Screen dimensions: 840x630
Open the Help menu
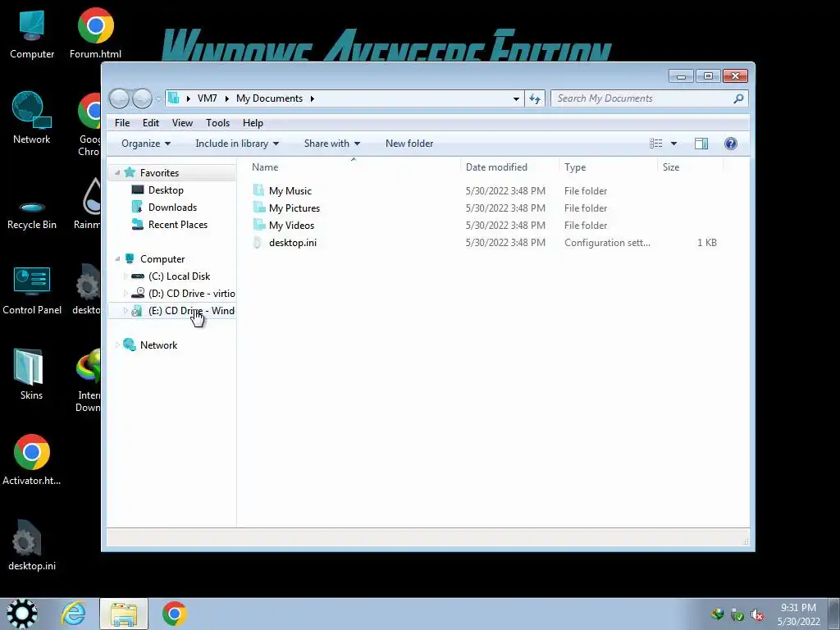click(x=253, y=123)
